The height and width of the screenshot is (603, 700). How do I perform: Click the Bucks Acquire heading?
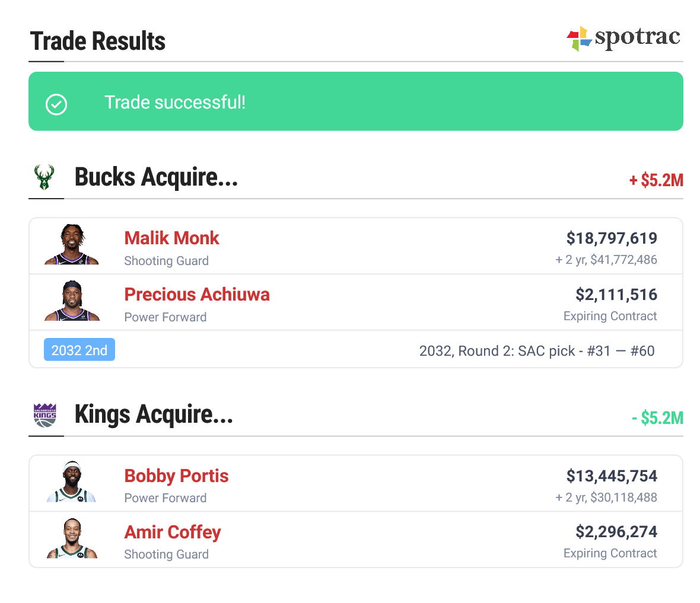[x=156, y=177]
